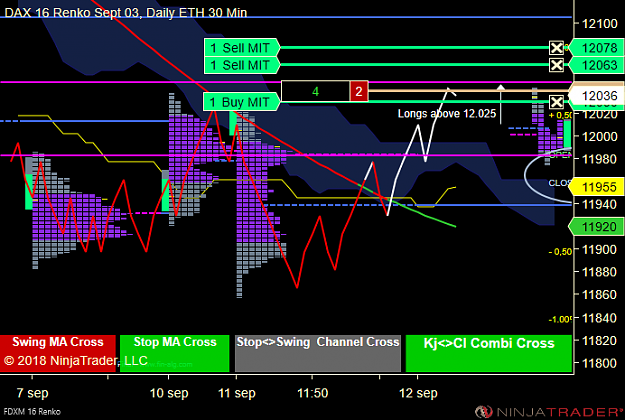Image resolution: width=625 pixels, height=420 pixels.
Task: Click the 12100 price axis label
Action: [600, 24]
